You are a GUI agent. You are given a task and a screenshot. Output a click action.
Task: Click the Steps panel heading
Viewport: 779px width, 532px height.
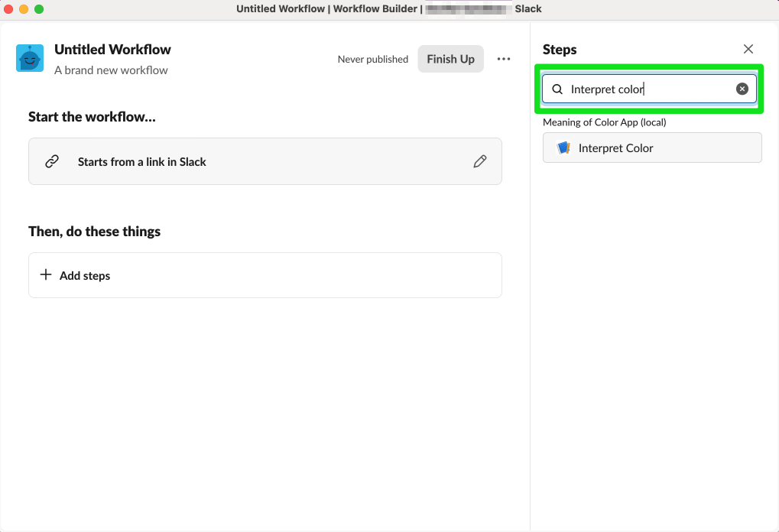[559, 49]
